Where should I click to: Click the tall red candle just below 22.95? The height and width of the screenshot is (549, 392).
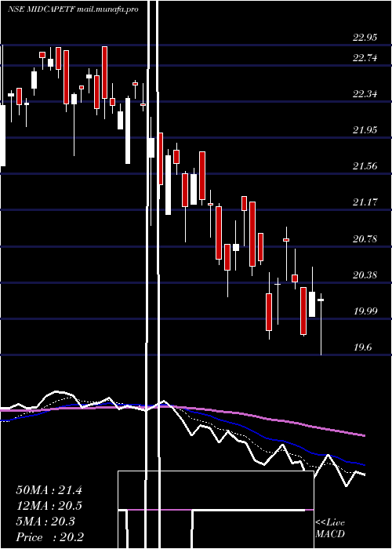point(104,72)
